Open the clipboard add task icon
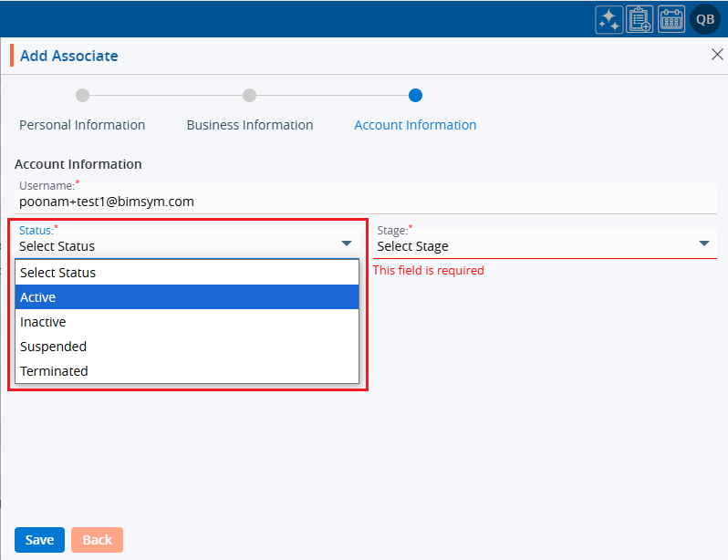 tap(640, 19)
